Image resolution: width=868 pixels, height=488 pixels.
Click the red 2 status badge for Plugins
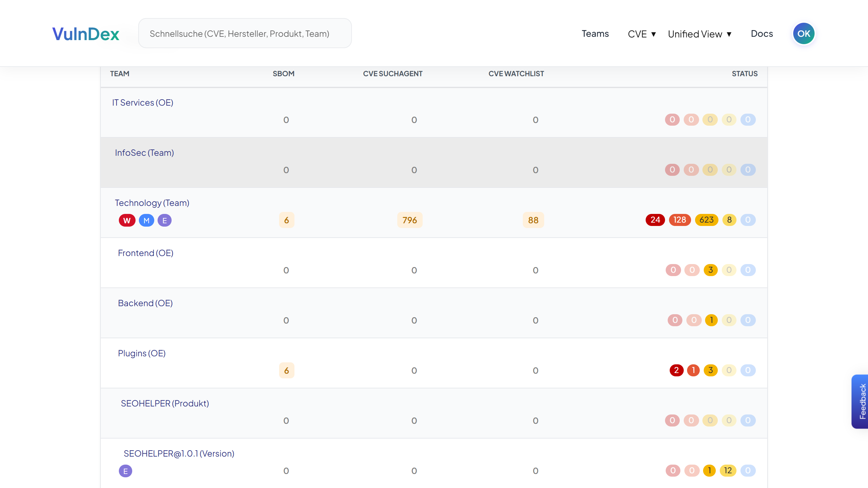pyautogui.click(x=677, y=370)
